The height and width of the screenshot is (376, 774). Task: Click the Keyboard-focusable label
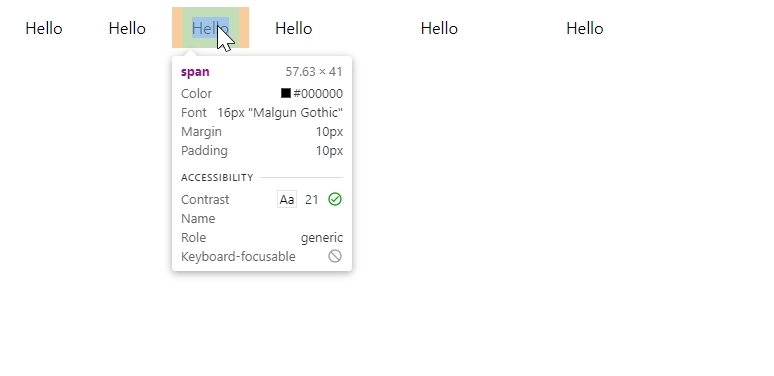tap(238, 257)
